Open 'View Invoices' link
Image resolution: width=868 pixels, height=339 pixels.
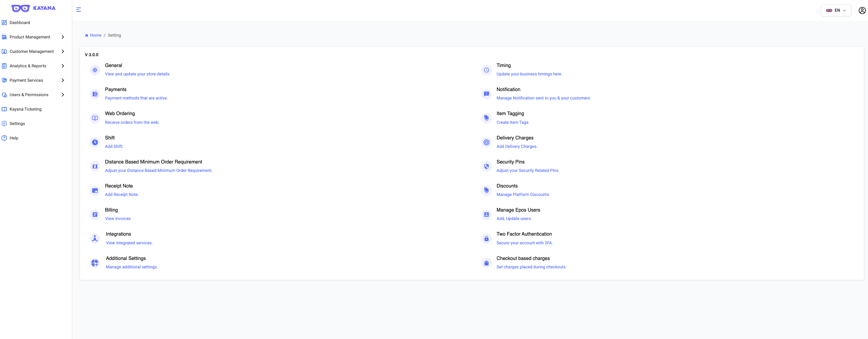tap(118, 218)
